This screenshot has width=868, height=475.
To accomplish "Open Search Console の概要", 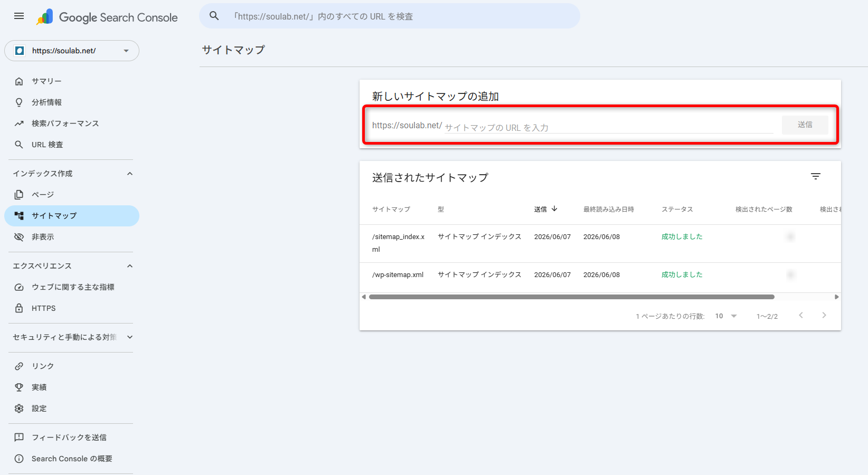I will pyautogui.click(x=72, y=459).
